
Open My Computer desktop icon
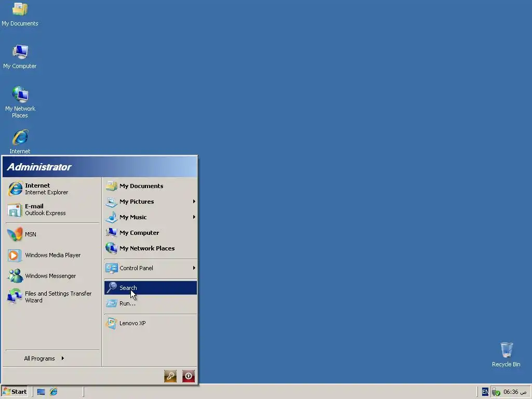point(20,57)
